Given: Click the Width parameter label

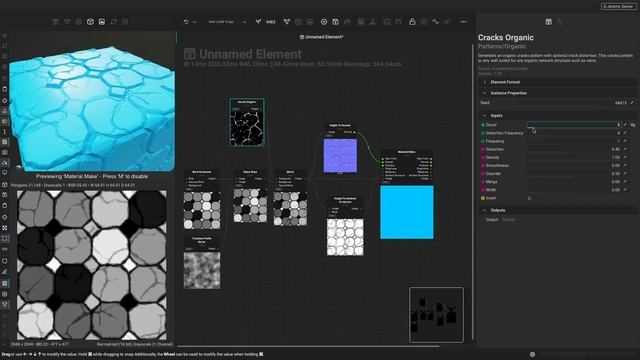Looking at the screenshot, I should click(x=491, y=190).
